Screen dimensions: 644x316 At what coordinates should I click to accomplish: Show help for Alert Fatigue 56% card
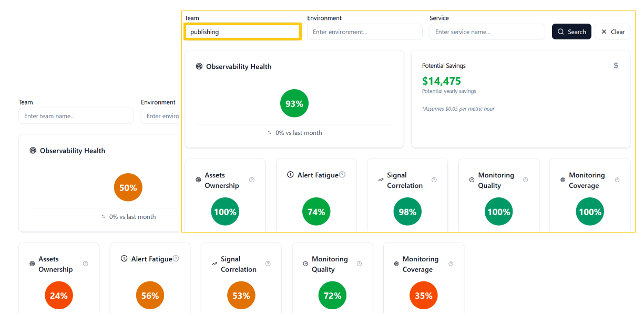(x=176, y=259)
